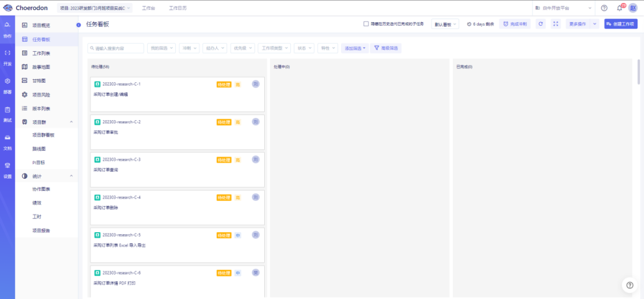Open the notifications bell

coord(620,8)
